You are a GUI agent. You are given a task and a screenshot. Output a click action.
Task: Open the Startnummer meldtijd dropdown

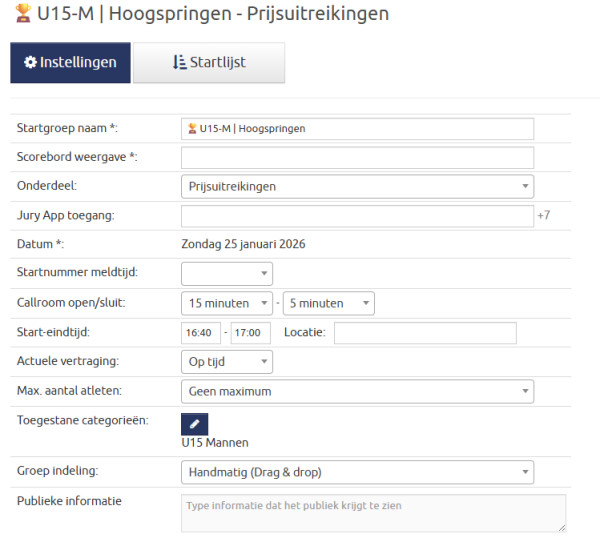click(x=226, y=273)
